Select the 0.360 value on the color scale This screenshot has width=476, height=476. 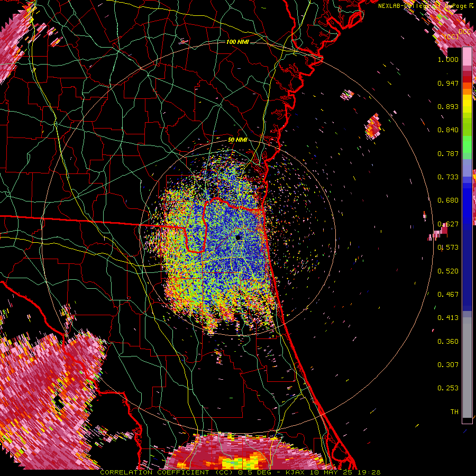[448, 342]
